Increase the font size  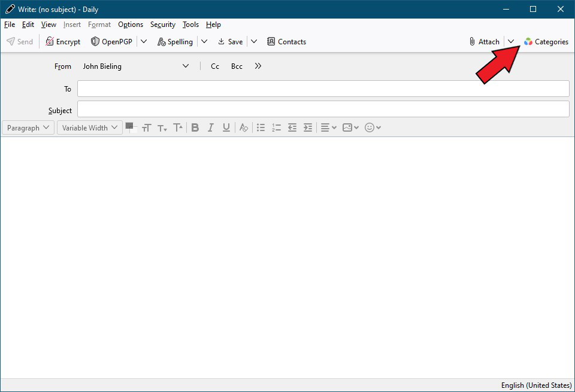coord(178,127)
